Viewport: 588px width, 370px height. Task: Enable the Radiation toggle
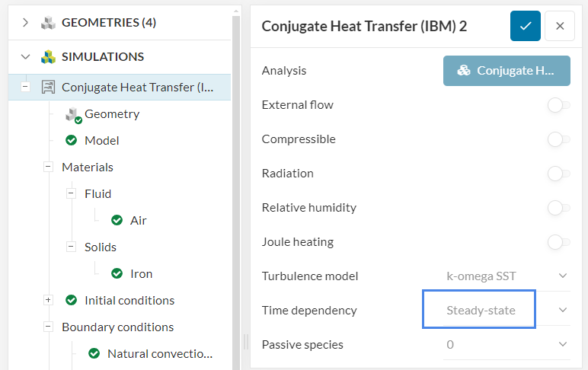(558, 174)
